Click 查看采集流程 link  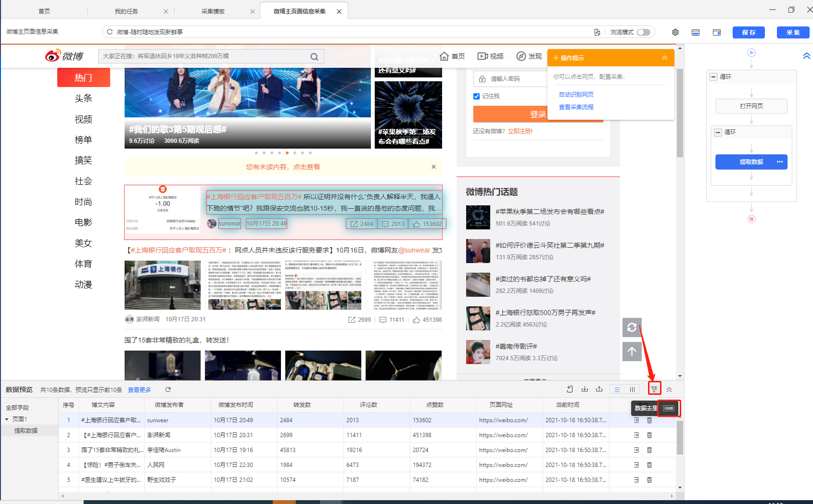pos(576,107)
